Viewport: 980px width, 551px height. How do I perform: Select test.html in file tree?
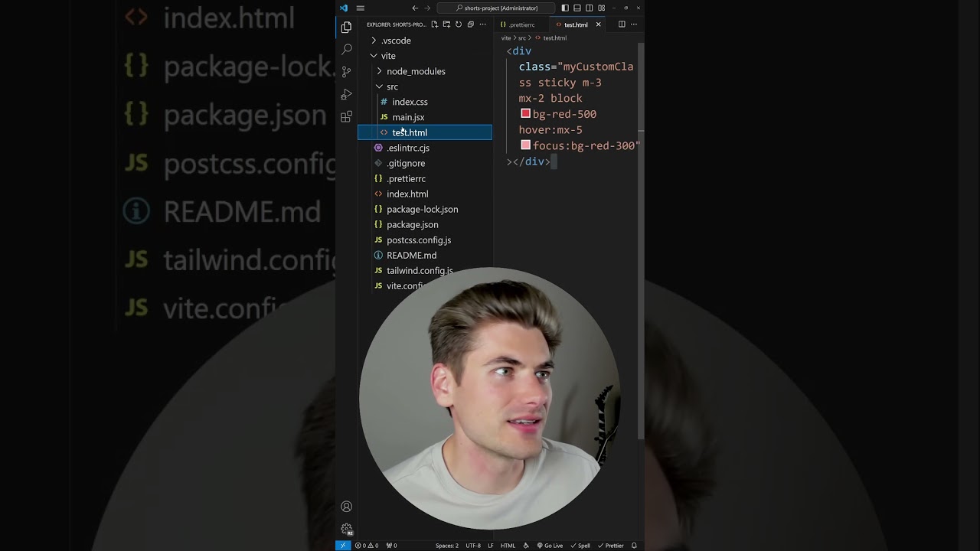pos(425,132)
